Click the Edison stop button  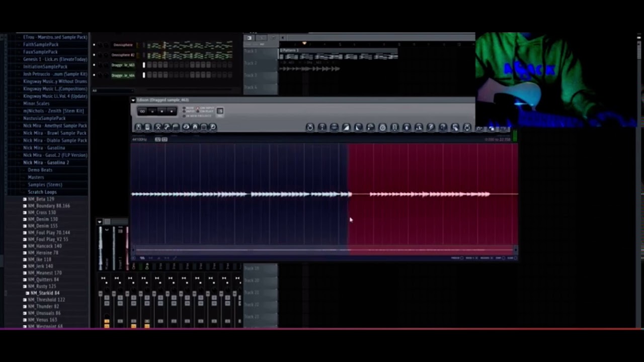162,111
